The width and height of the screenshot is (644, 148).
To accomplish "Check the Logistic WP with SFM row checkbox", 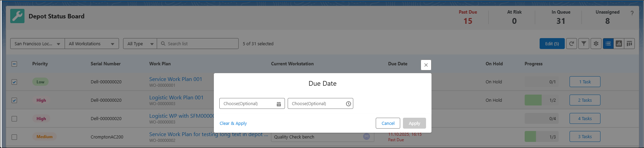I will click(14, 119).
